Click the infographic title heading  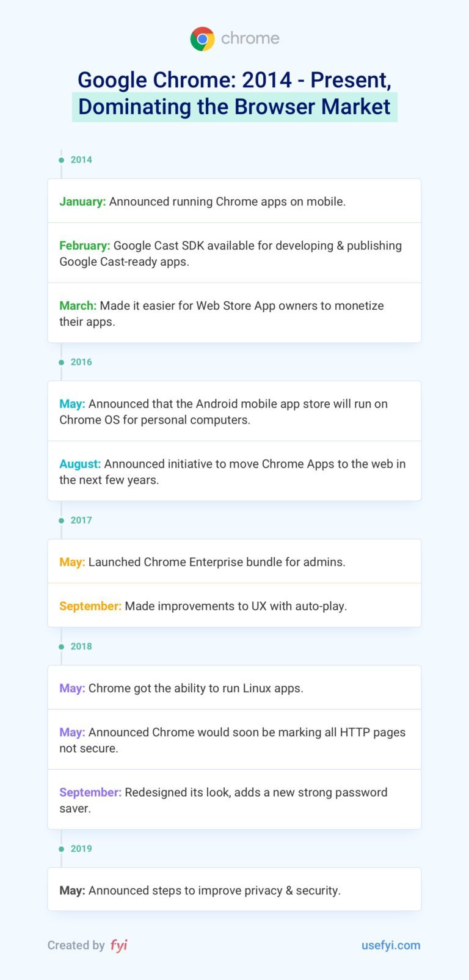[x=234, y=93]
